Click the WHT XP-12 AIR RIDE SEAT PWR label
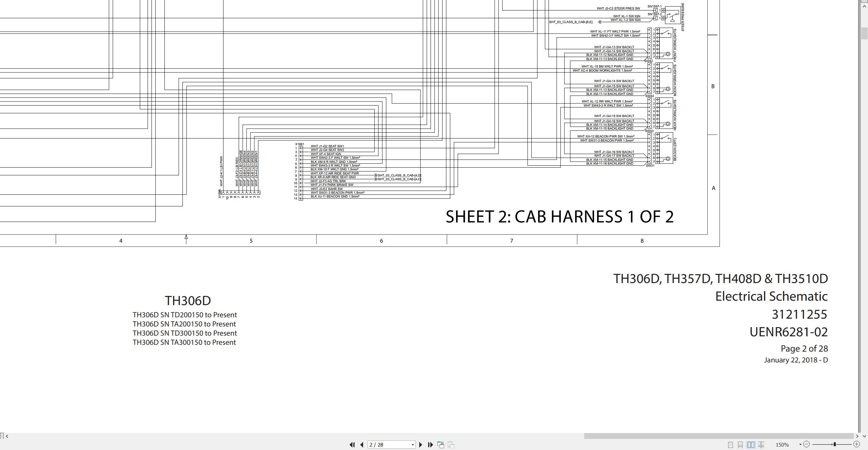868x450 pixels. (x=335, y=173)
